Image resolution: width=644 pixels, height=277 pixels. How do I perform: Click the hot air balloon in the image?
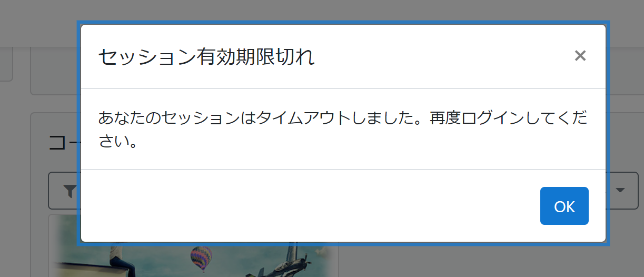click(x=201, y=258)
